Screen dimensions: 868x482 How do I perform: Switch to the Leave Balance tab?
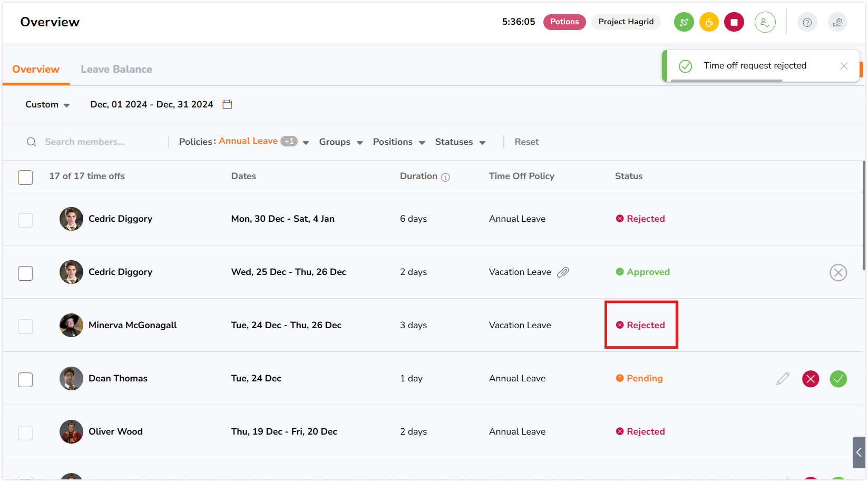pyautogui.click(x=116, y=69)
